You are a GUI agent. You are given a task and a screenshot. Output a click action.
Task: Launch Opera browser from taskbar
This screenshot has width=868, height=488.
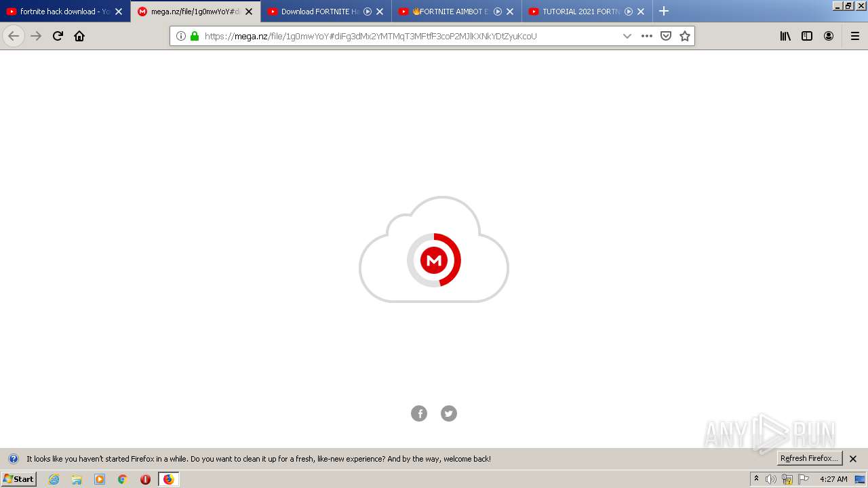pyautogui.click(x=145, y=479)
